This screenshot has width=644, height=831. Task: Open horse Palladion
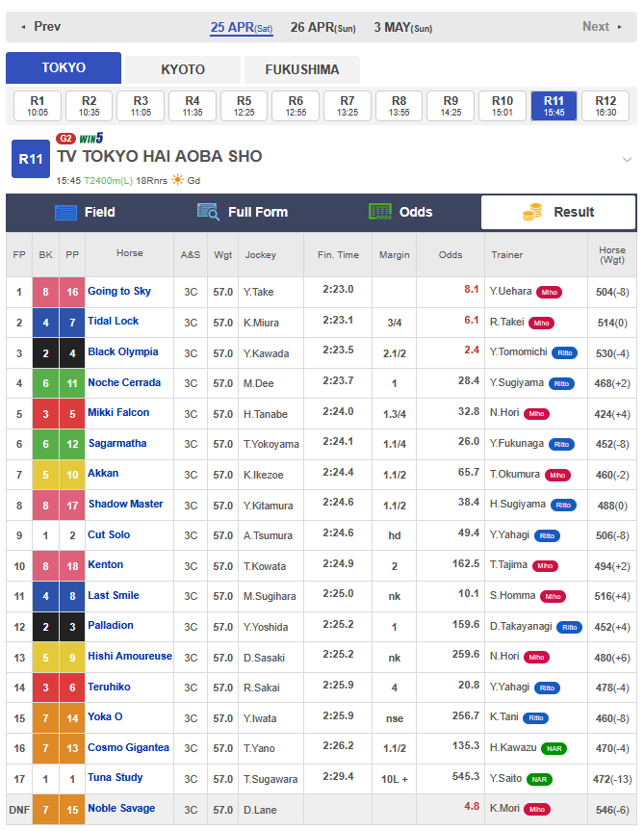click(x=111, y=625)
